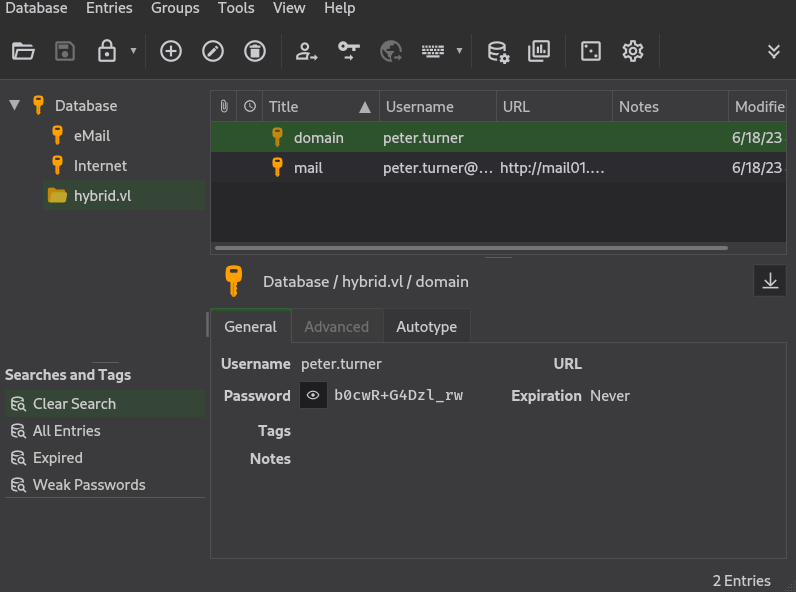Lock the database with the padlock icon
The image size is (796, 592).
106,51
